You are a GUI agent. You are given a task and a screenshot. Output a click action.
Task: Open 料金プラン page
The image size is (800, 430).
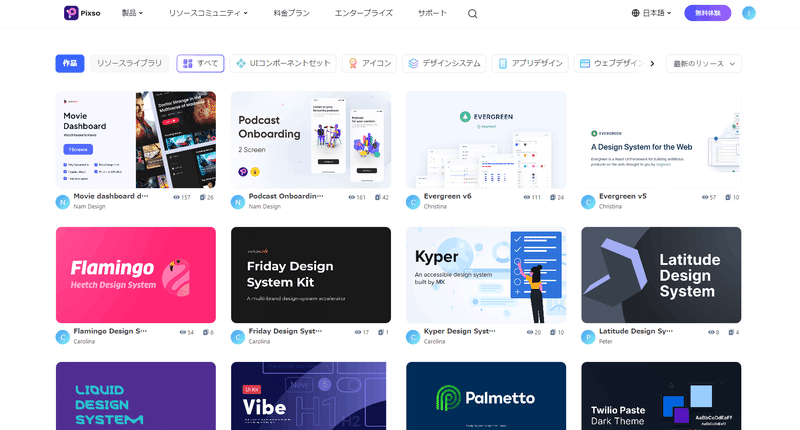pyautogui.click(x=291, y=13)
